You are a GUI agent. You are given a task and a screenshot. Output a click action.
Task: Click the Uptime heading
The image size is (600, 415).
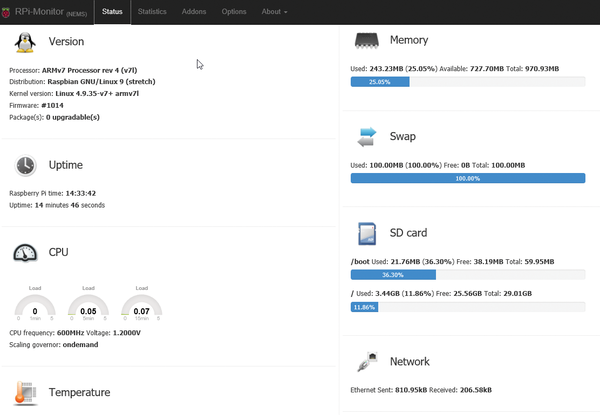coord(66,165)
